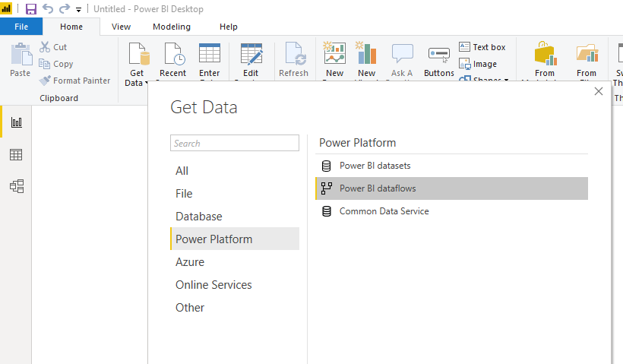Insert a Text box from ribbon
Screen dimensions: 623x364
[482, 47]
